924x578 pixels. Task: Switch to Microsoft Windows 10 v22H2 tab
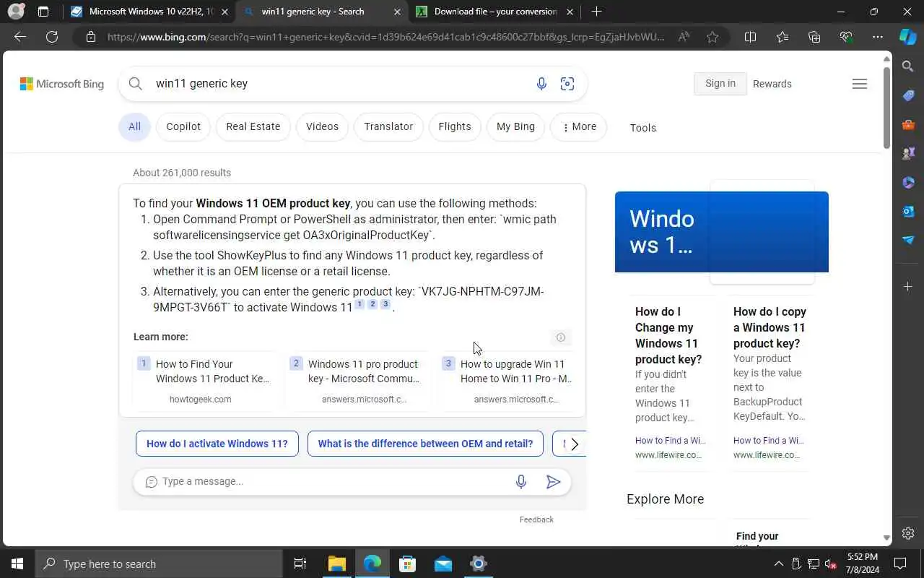point(150,12)
